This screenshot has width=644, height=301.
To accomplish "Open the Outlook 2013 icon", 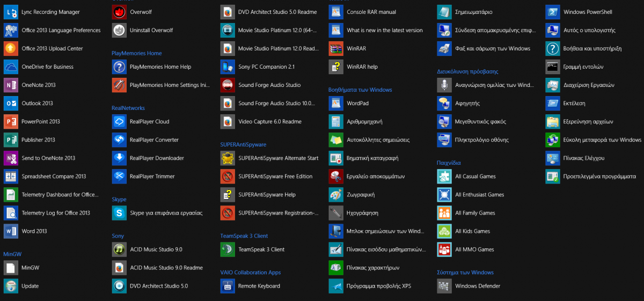I will click(x=11, y=103).
